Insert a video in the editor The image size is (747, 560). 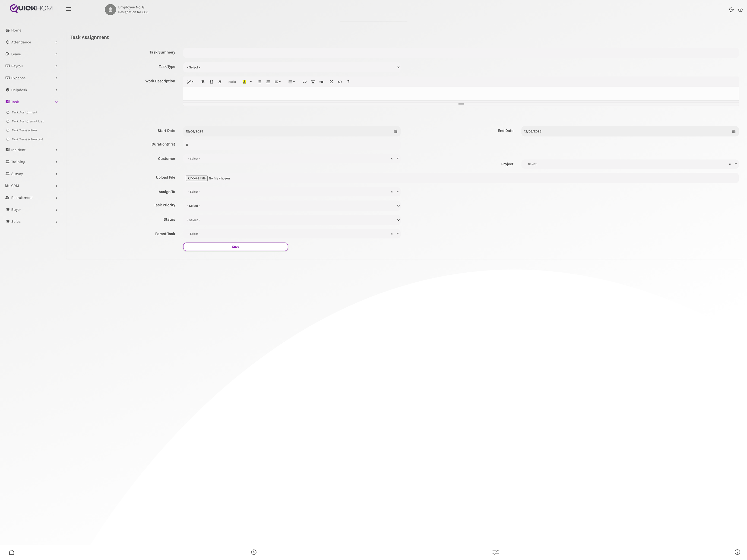click(321, 82)
